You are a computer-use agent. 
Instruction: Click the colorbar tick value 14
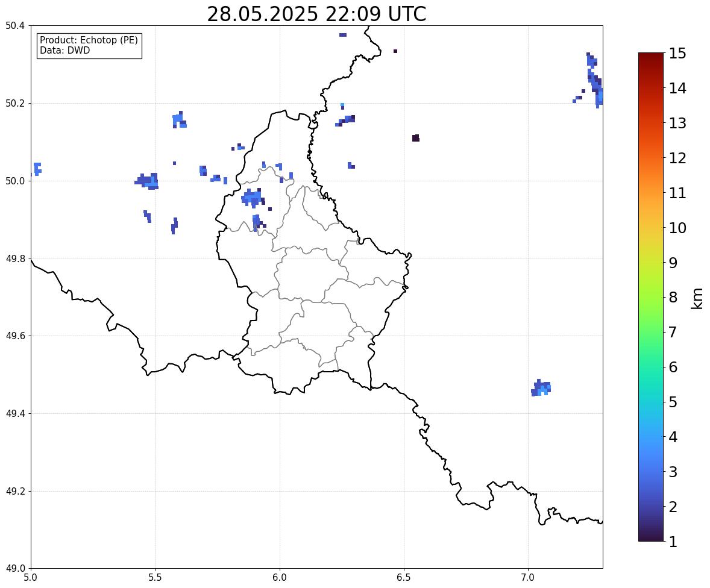[x=677, y=89]
